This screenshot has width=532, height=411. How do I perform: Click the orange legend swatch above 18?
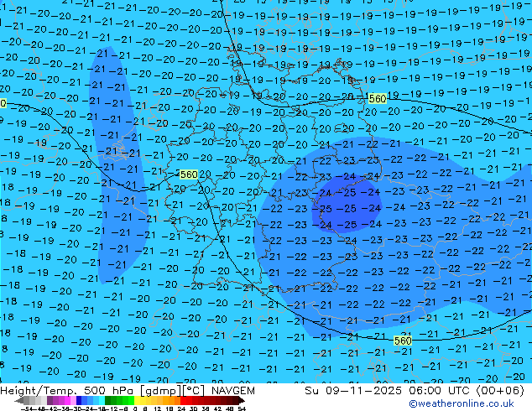click(172, 400)
